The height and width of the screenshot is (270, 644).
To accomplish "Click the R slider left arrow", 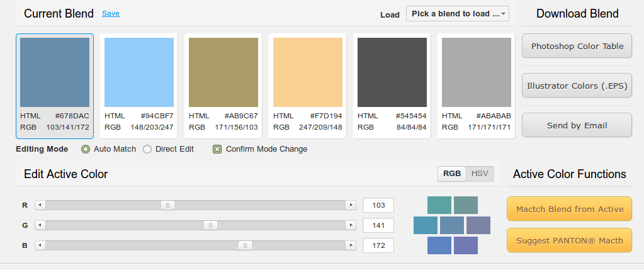I will click(x=40, y=205).
